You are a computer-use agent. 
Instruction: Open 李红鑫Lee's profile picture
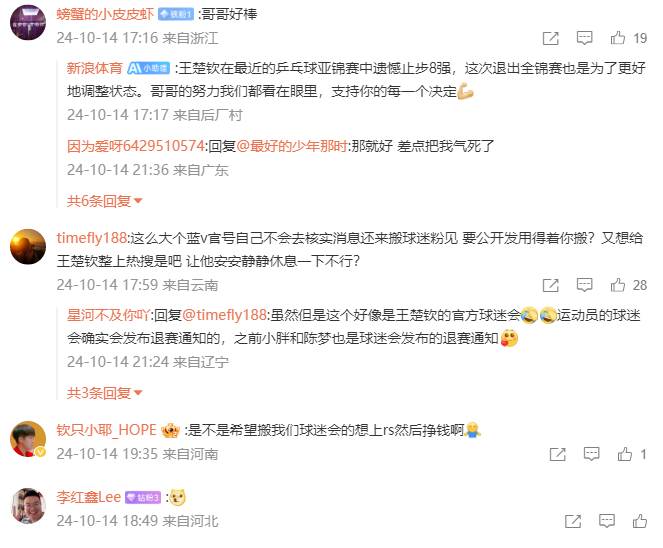pyautogui.click(x=28, y=506)
